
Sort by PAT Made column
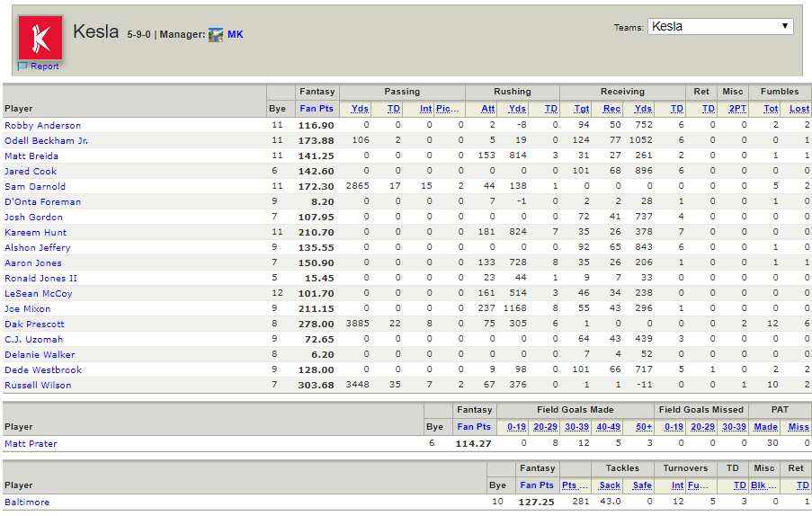(x=766, y=426)
